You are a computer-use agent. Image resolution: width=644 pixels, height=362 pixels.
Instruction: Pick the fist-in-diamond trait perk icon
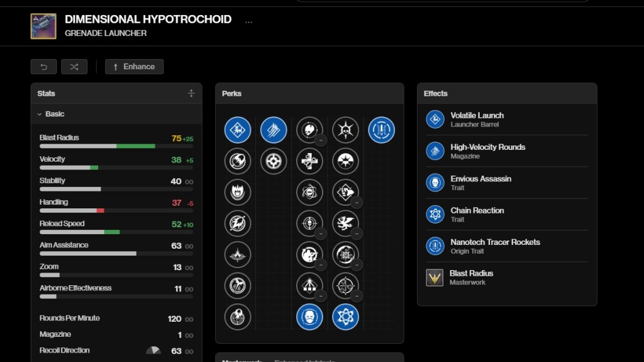[345, 192]
